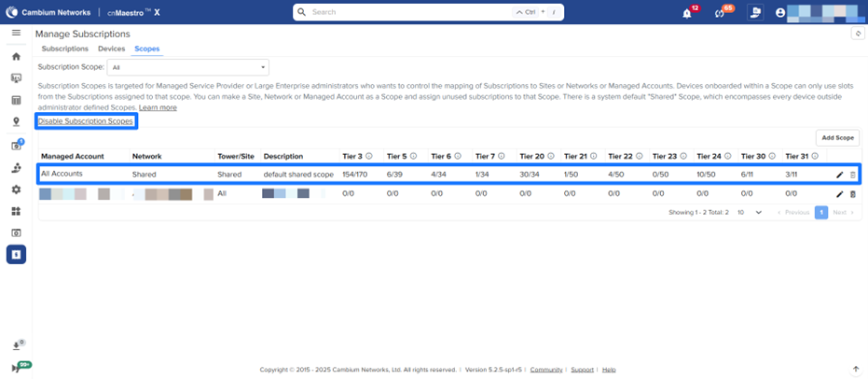Open the Learn more link
Image resolution: width=868 pixels, height=379 pixels.
pyautogui.click(x=158, y=108)
